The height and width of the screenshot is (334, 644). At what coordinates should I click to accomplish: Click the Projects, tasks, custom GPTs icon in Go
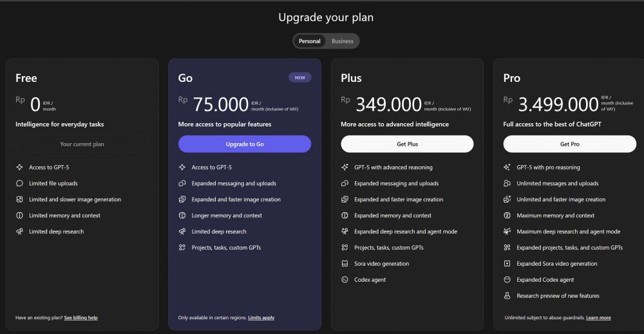182,248
